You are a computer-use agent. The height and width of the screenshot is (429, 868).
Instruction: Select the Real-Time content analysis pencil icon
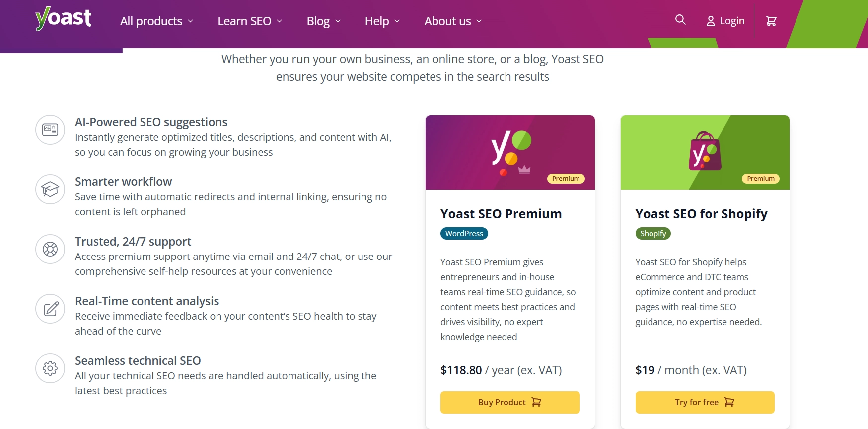click(50, 309)
